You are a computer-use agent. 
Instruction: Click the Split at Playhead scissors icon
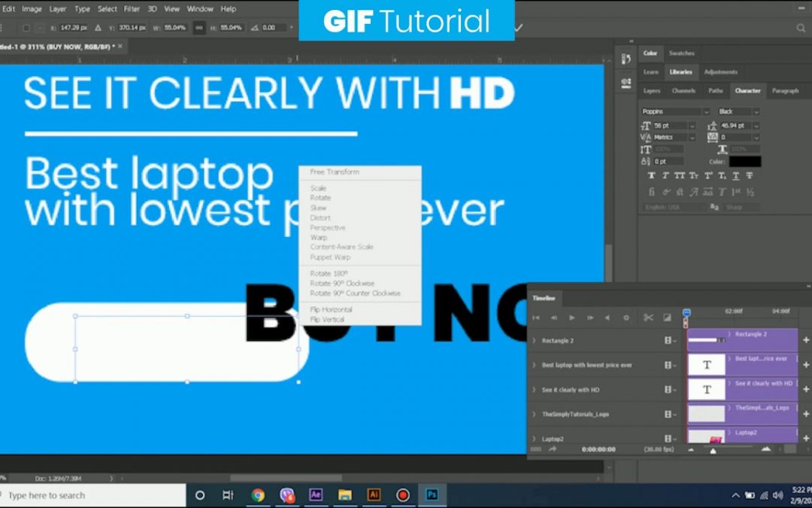(648, 318)
